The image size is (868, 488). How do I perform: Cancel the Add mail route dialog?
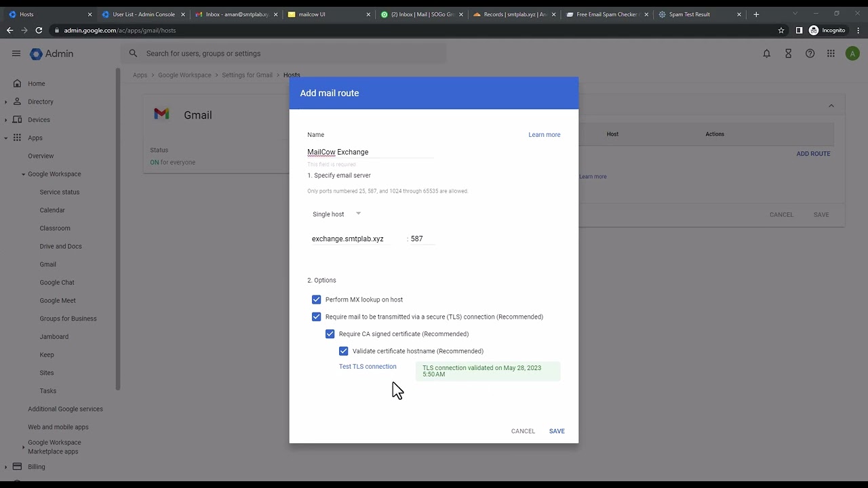(523, 431)
